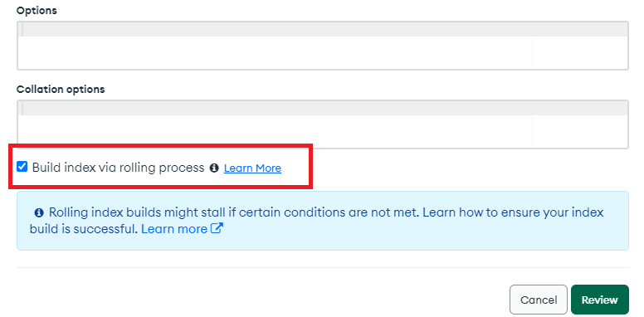This screenshot has height=317, width=644.
Task: Click the Build index via rolling process label
Action: tap(119, 168)
